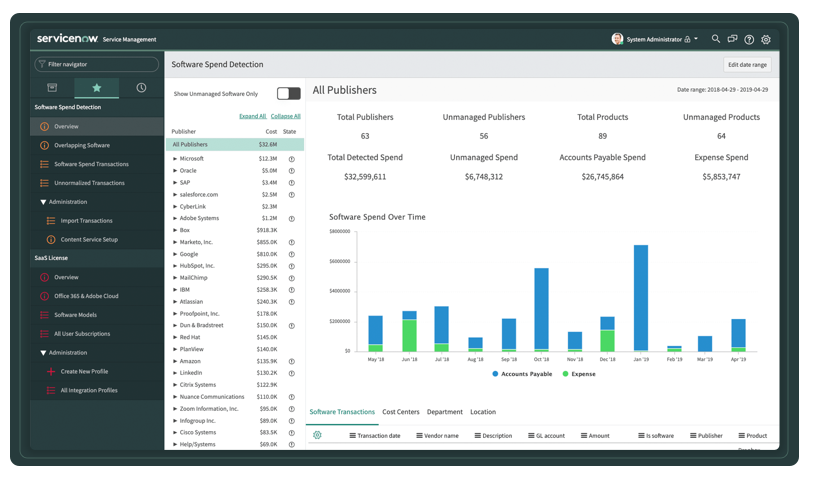
Task: Switch to the Department tab
Action: point(444,412)
